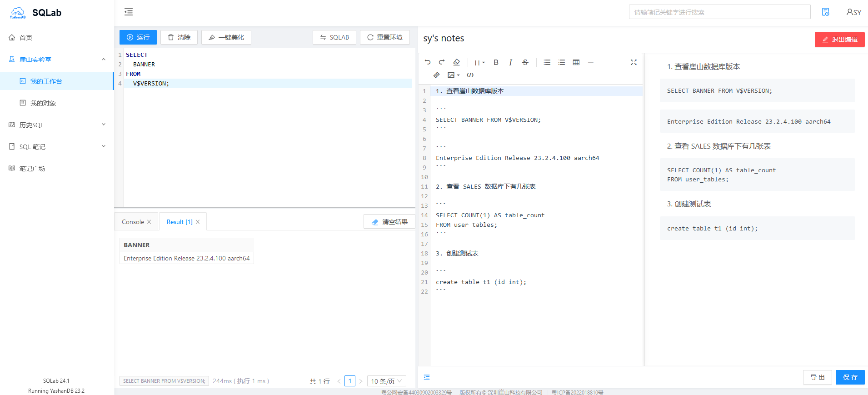Beautify SQL with 一键美化
Image resolution: width=868 pixels, height=395 pixels.
(x=226, y=37)
